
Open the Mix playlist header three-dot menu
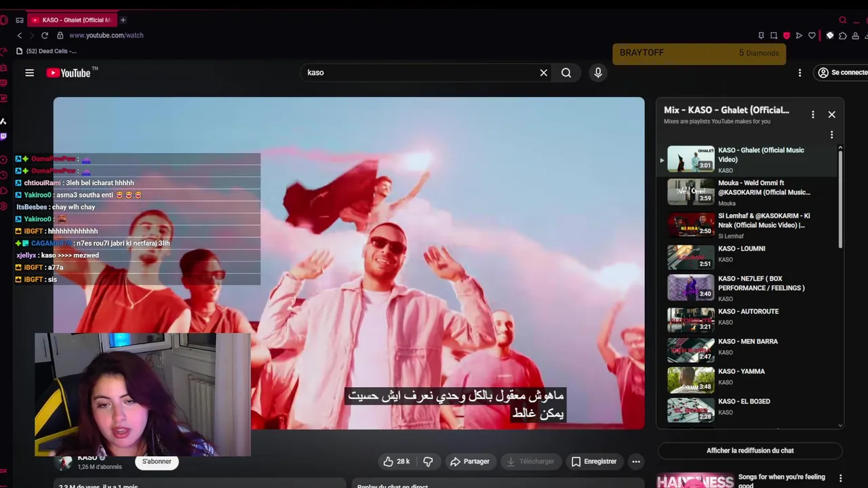(812, 115)
